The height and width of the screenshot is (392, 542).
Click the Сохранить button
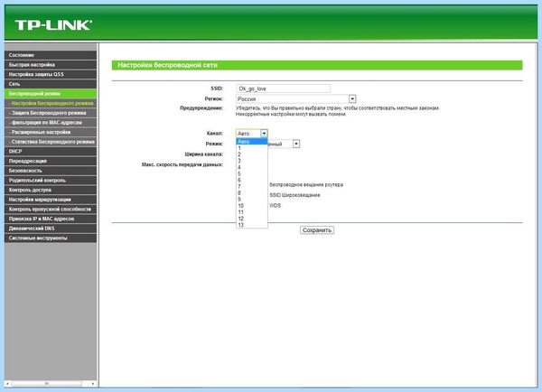click(x=317, y=230)
